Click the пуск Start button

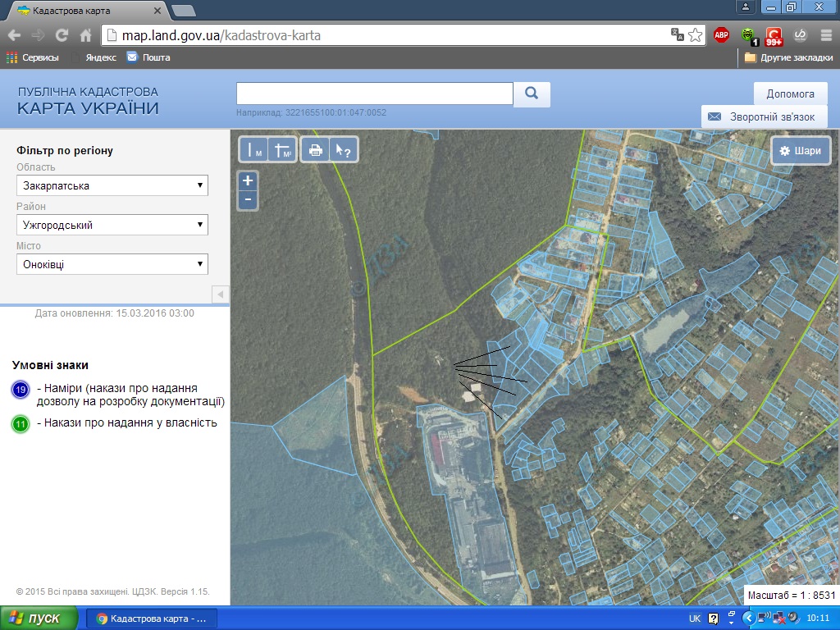(39, 619)
